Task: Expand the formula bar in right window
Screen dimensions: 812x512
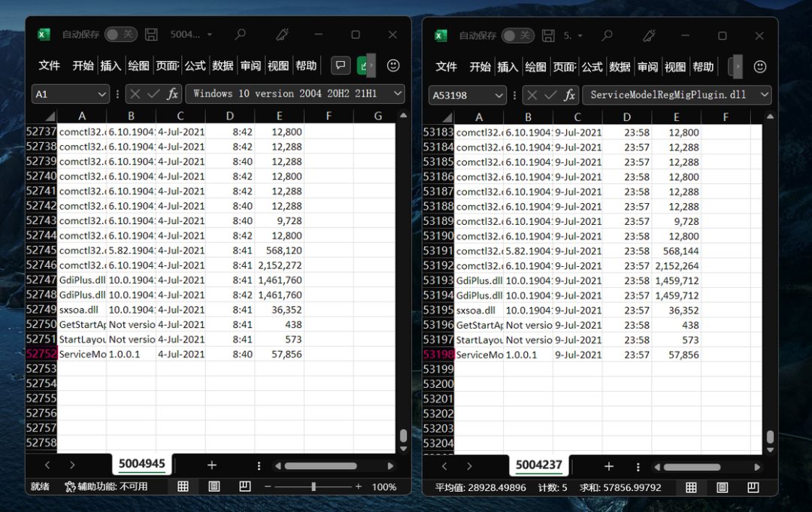Action: 765,95
